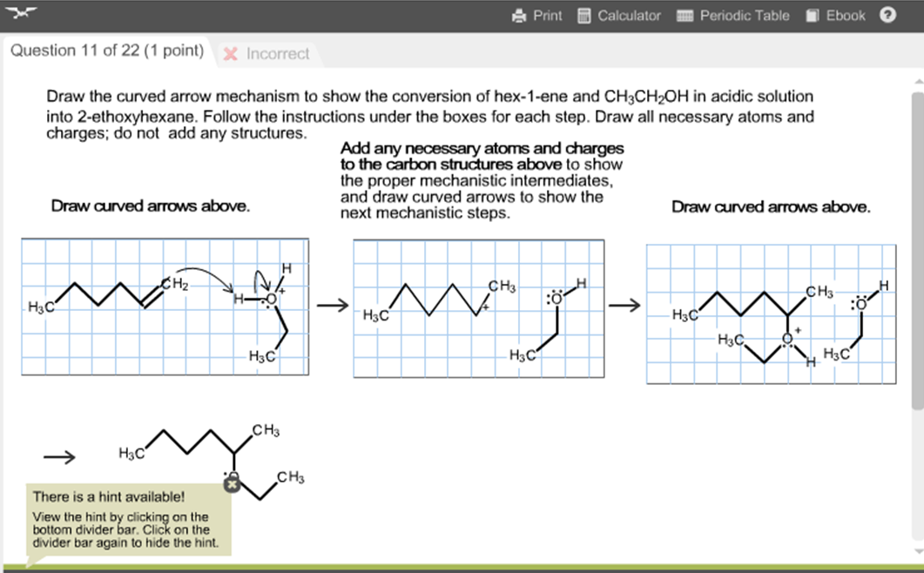Toggle the hint via the bottom divider bar
The height and width of the screenshot is (573, 924).
[462, 566]
